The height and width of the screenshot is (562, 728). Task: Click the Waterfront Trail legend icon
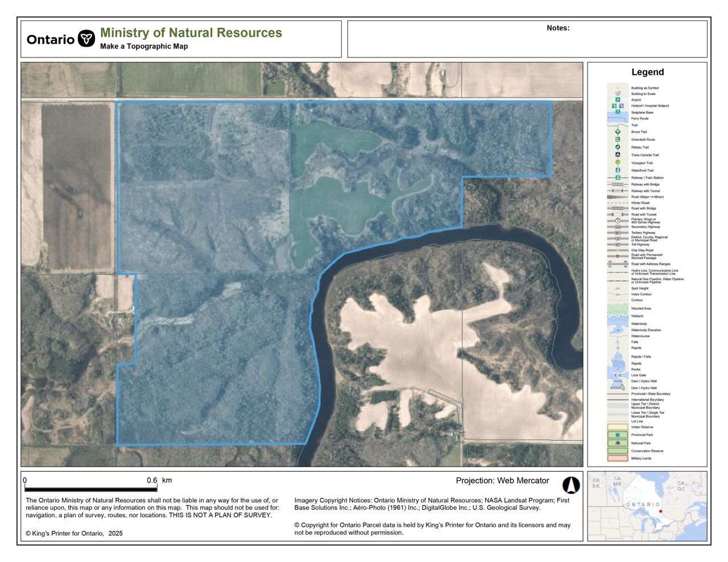618,170
